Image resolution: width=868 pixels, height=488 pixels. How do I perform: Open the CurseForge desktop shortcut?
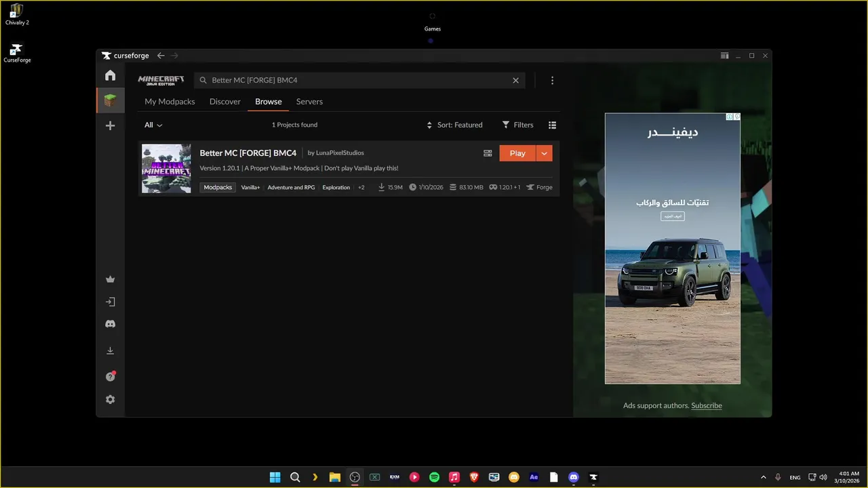pyautogui.click(x=17, y=53)
